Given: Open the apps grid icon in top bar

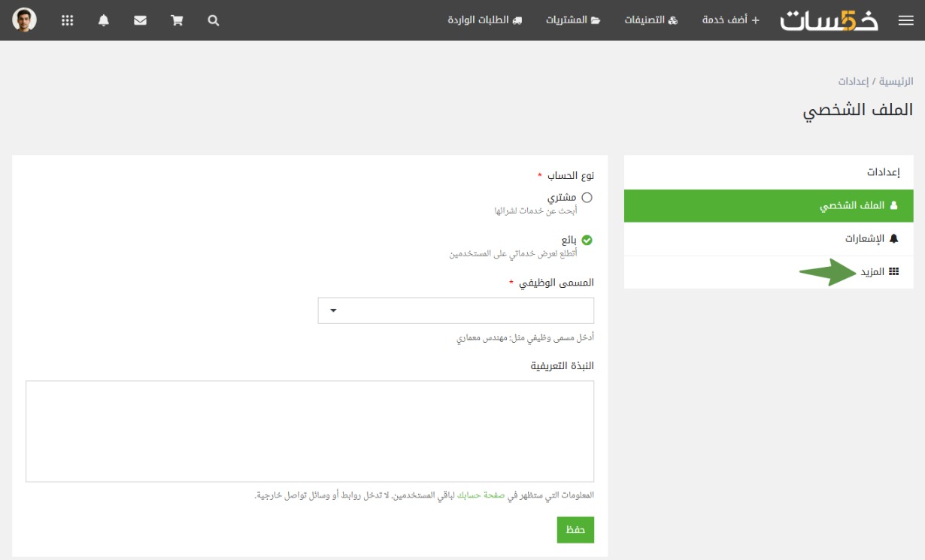Looking at the screenshot, I should (x=68, y=21).
